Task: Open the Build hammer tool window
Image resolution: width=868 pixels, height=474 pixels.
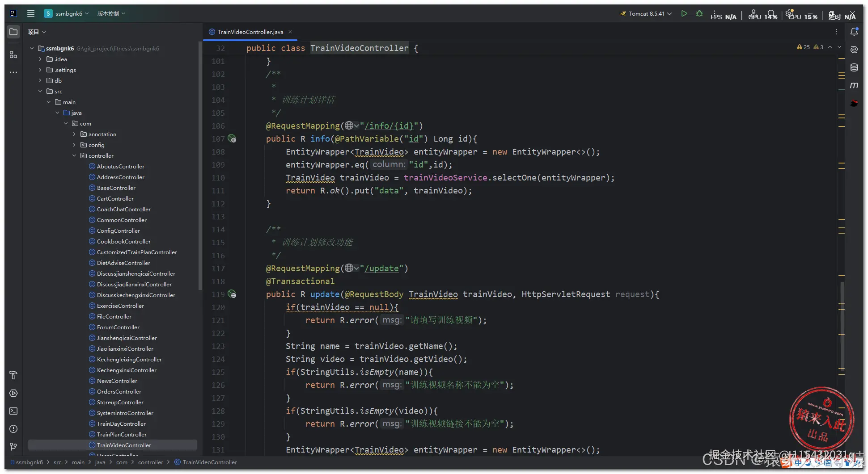Action: point(13,375)
